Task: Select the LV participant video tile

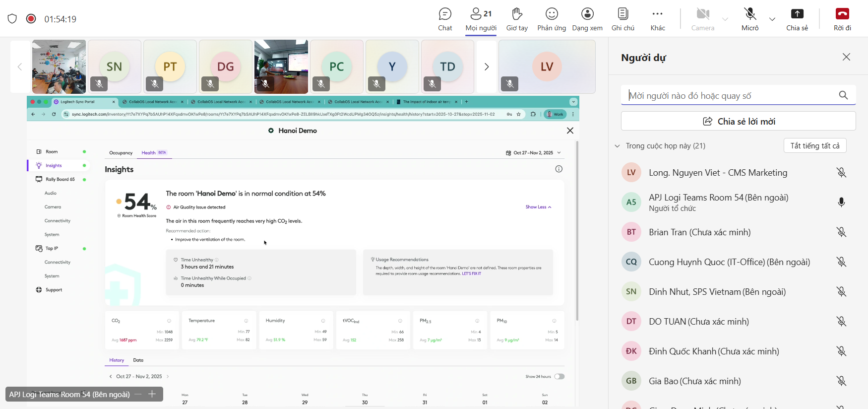Action: point(547,67)
